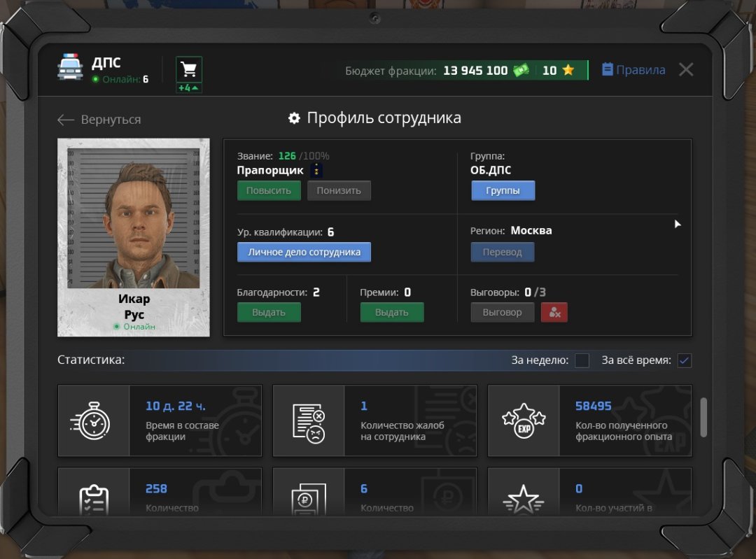Open Правила rules page

[633, 70]
